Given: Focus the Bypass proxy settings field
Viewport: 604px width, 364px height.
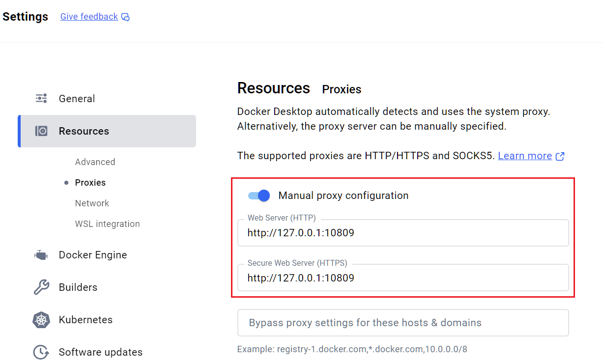Looking at the screenshot, I should click(403, 323).
